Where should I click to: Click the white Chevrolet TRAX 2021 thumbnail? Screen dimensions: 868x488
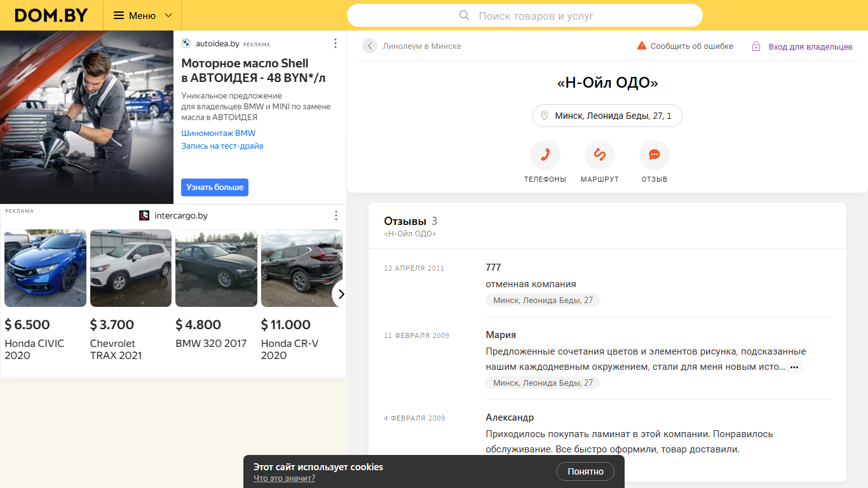131,268
